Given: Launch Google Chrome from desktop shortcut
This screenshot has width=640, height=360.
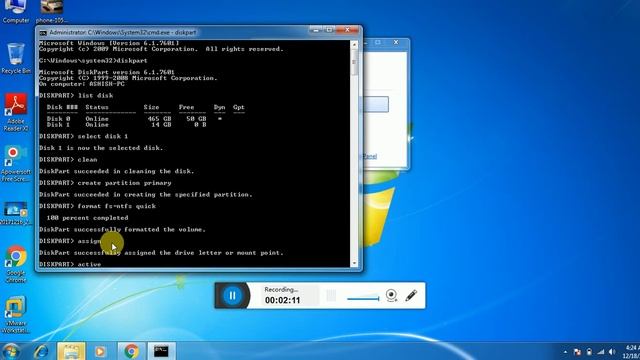Looking at the screenshot, I should tap(16, 264).
